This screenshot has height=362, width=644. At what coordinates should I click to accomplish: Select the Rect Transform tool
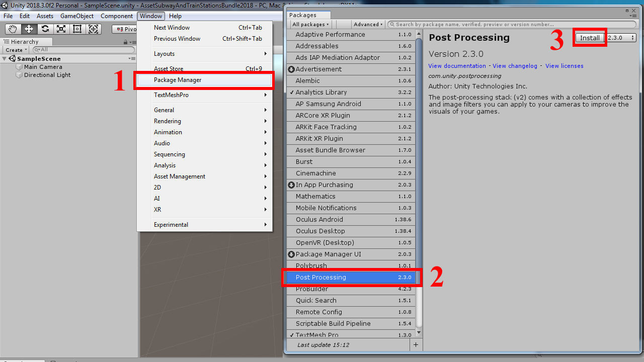click(x=77, y=29)
